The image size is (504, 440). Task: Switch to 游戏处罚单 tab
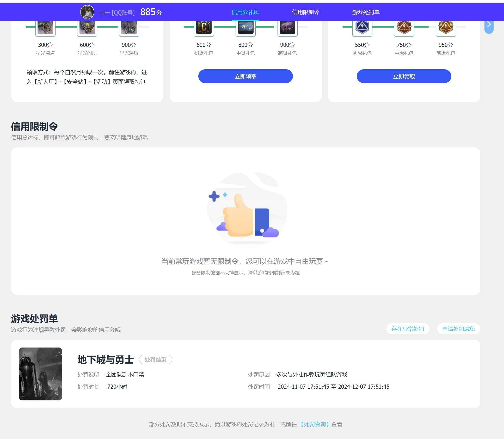pos(366,12)
